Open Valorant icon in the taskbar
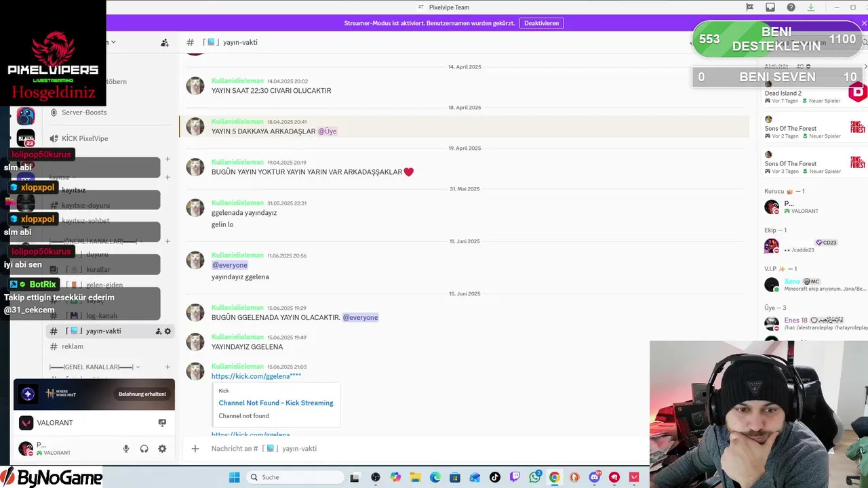 [634, 477]
